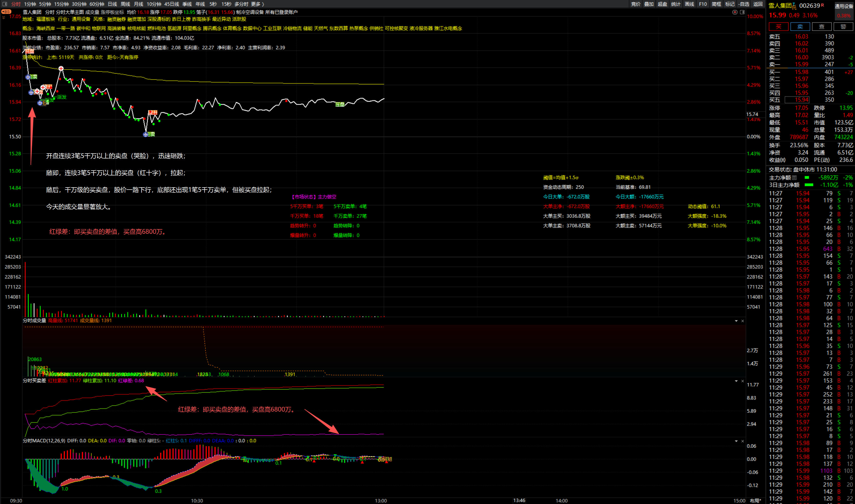
Task: Click the blue 卖 sell button
Action: click(x=800, y=26)
